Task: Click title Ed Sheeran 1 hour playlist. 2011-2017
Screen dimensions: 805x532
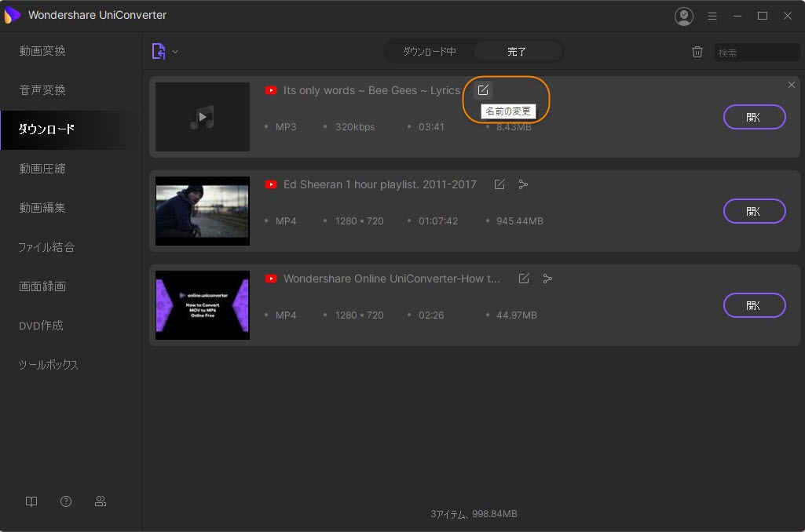Action: click(380, 184)
